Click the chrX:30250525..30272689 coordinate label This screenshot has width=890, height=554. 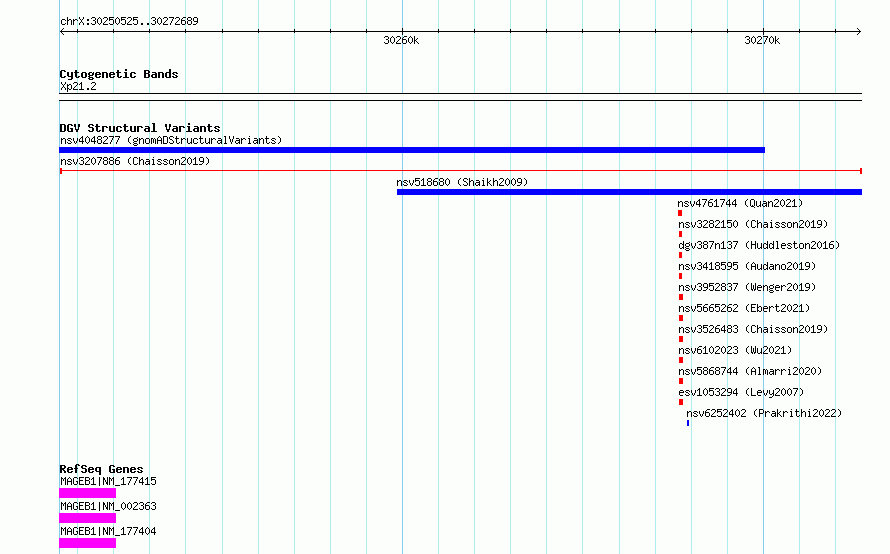[129, 21]
